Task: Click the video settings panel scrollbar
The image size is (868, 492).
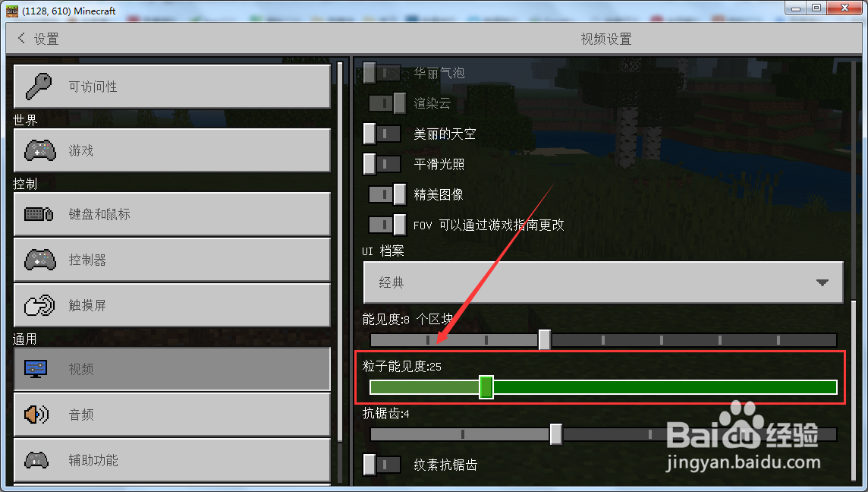Action: 854,390
